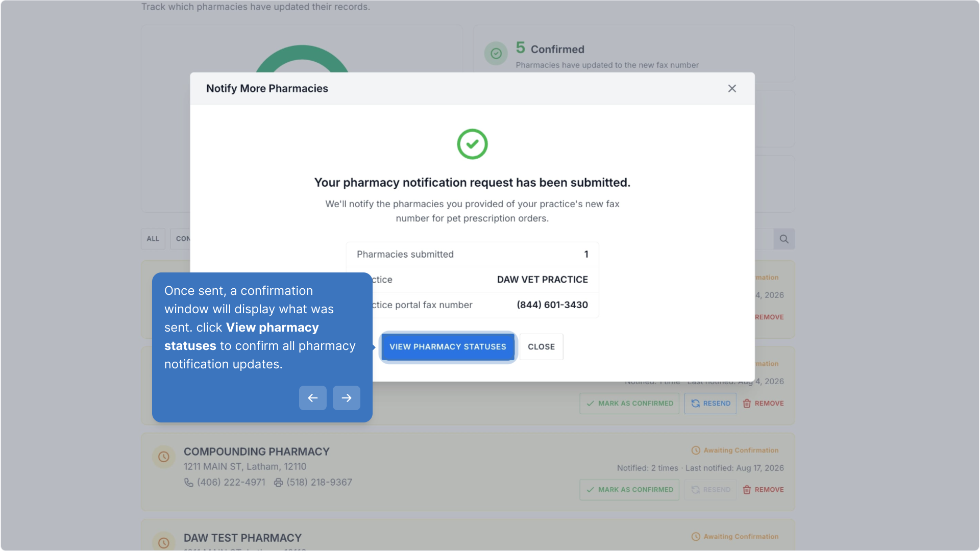Image resolution: width=980 pixels, height=551 pixels.
Task: Click Compounding Pharmacy Awaiting Confirmation status
Action: (x=735, y=450)
